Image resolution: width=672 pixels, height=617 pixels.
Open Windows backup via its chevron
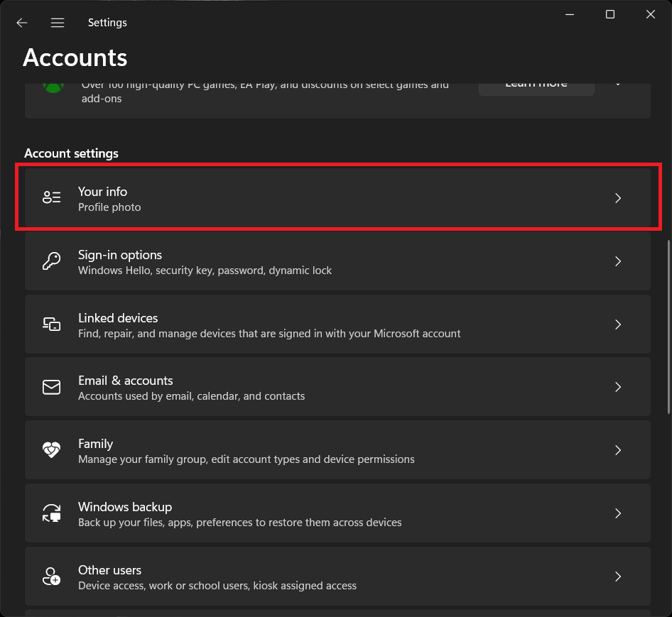click(618, 513)
